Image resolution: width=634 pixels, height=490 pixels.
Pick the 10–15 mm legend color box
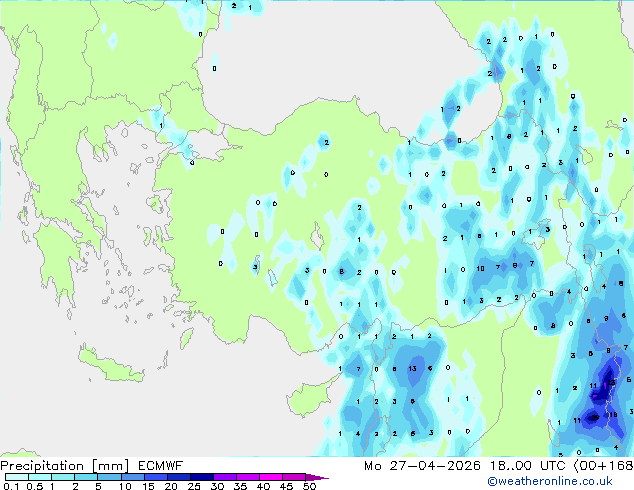pyautogui.click(x=132, y=477)
